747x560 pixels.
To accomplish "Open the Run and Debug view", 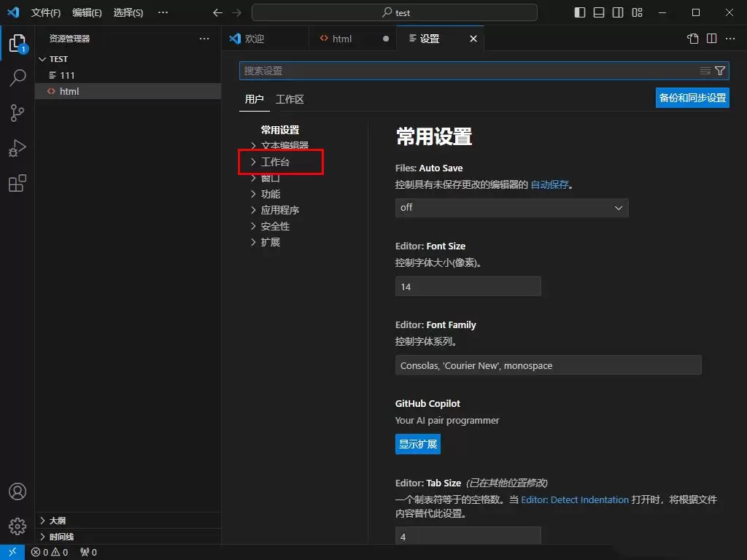I will pos(18,147).
